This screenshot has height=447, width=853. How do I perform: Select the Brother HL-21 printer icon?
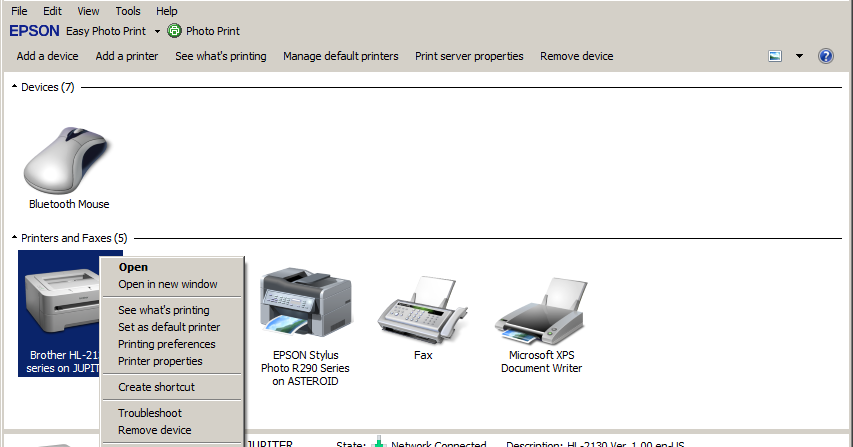[x=61, y=302]
